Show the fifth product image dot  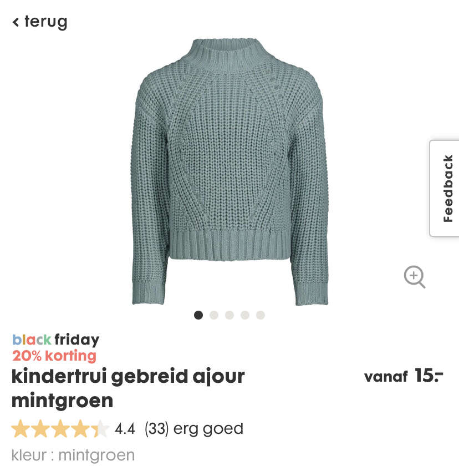(261, 315)
